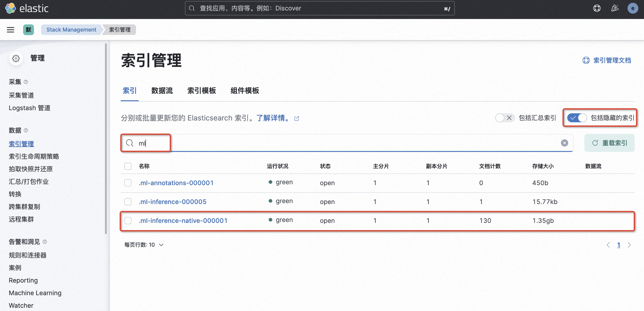644x311 pixels.
Task: Sort by 状态 column header
Action: point(325,166)
